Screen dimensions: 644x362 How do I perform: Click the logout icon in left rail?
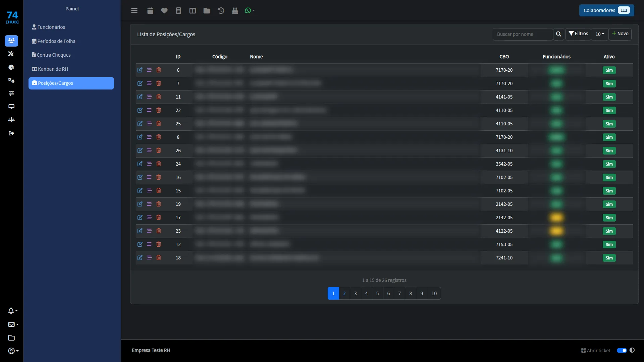point(11,133)
